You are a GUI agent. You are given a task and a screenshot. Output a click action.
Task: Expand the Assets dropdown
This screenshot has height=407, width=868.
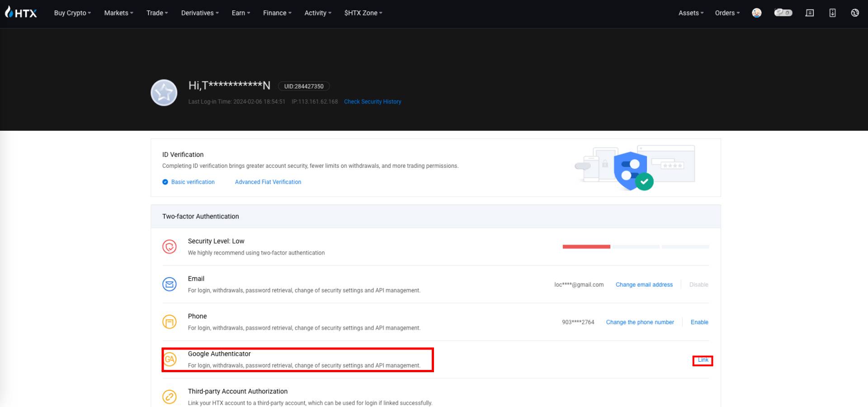pyautogui.click(x=691, y=13)
